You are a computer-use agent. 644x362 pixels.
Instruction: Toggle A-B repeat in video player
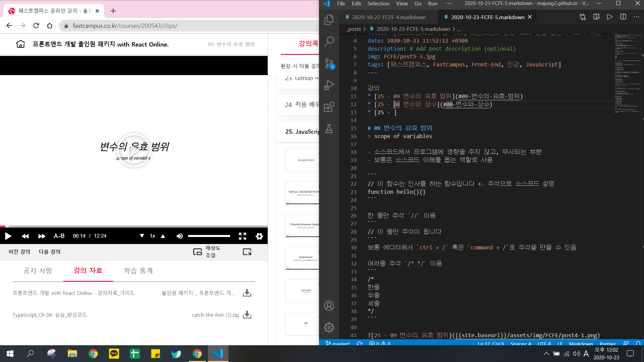pyautogui.click(x=59, y=236)
